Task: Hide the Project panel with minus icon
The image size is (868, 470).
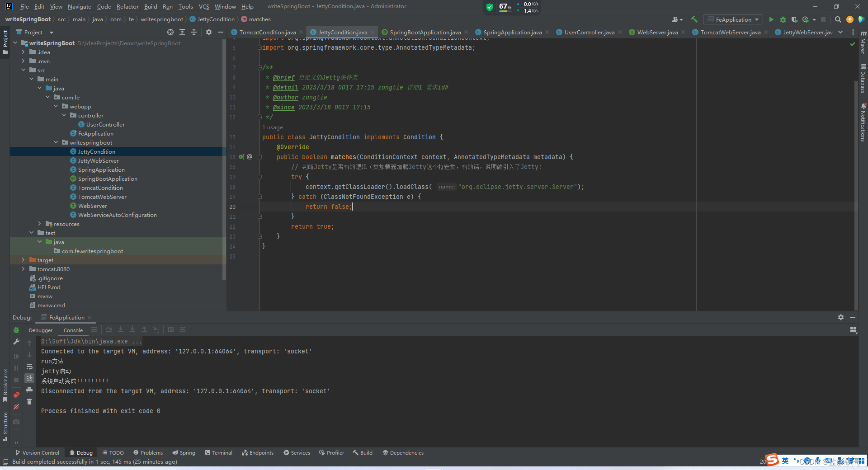Action: click(221, 32)
